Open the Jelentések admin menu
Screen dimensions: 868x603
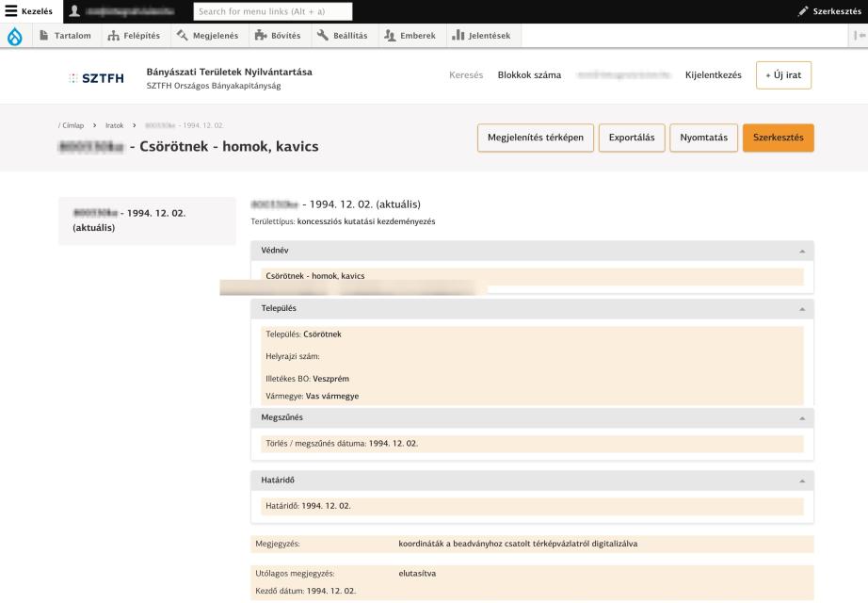click(481, 36)
